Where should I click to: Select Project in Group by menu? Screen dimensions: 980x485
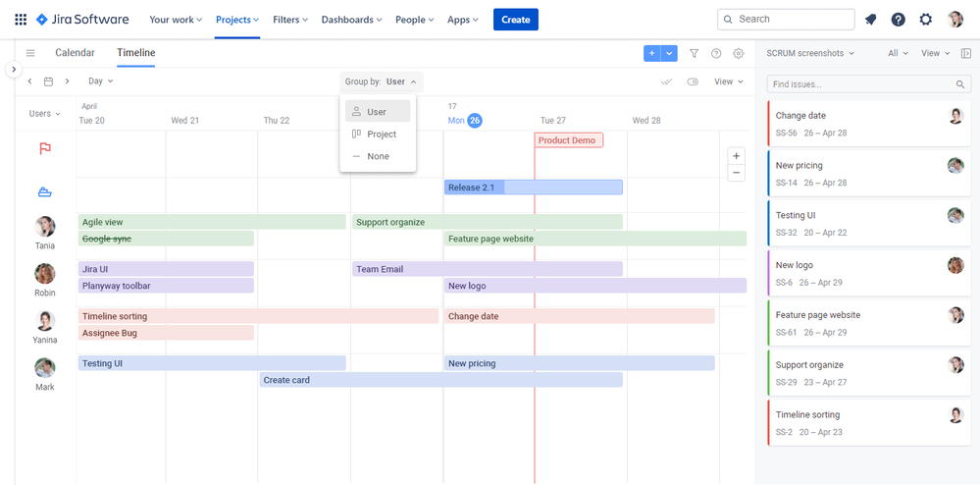point(378,134)
